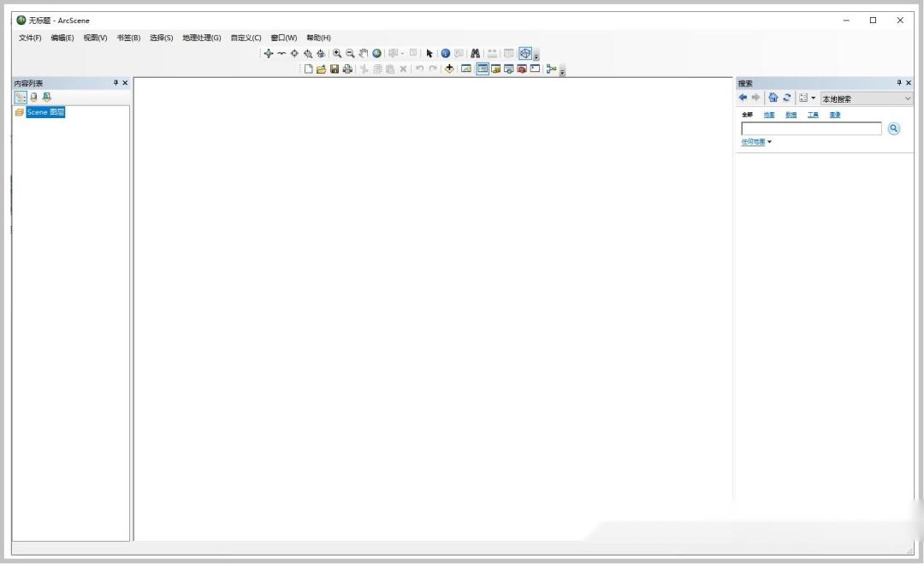Viewport: 924px width, 564px height.
Task: Open the Find tool with binoculars icon
Action: [x=474, y=53]
